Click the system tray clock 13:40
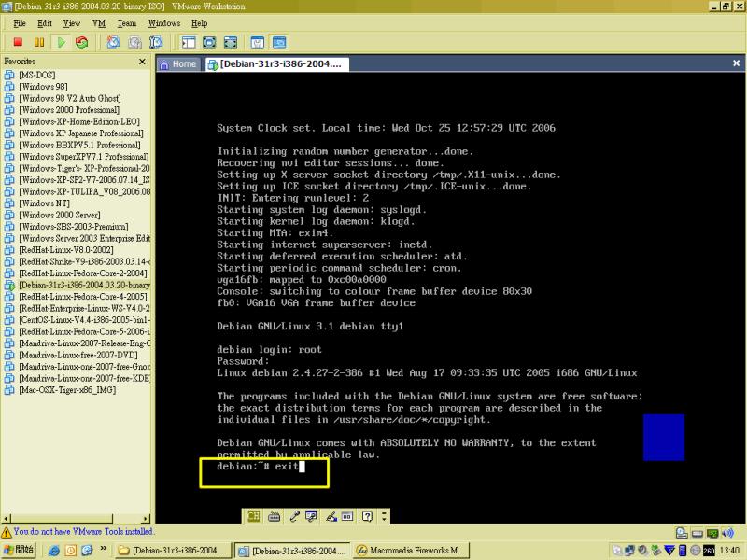 (x=729, y=551)
